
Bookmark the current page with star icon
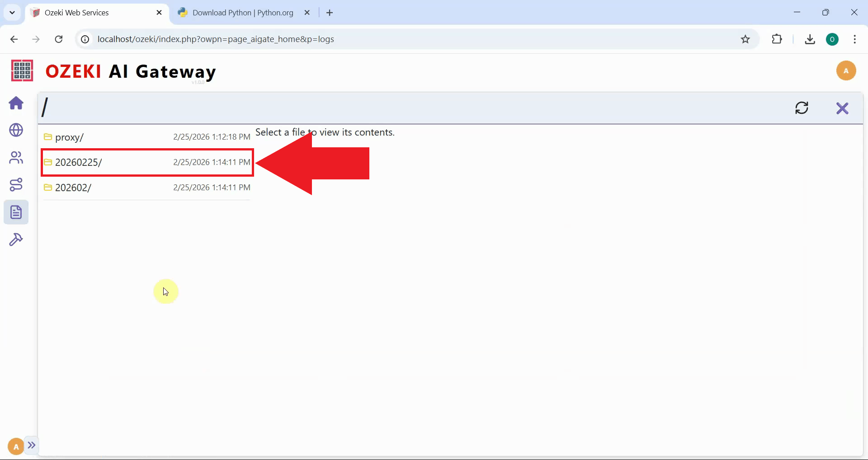tap(745, 39)
